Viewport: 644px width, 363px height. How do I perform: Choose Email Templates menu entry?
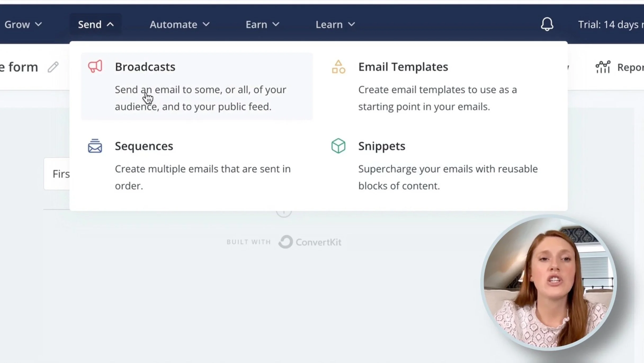403,67
